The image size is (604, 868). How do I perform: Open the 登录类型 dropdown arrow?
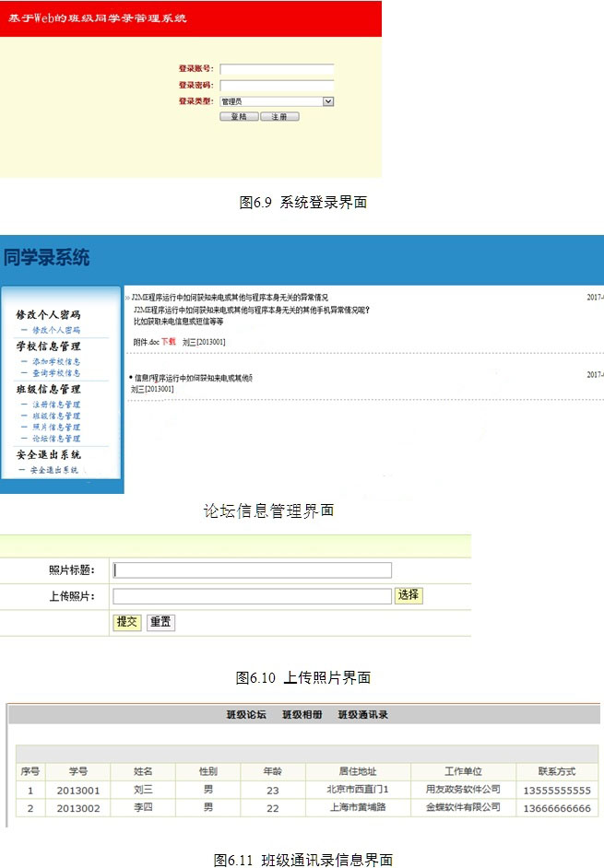[x=328, y=101]
